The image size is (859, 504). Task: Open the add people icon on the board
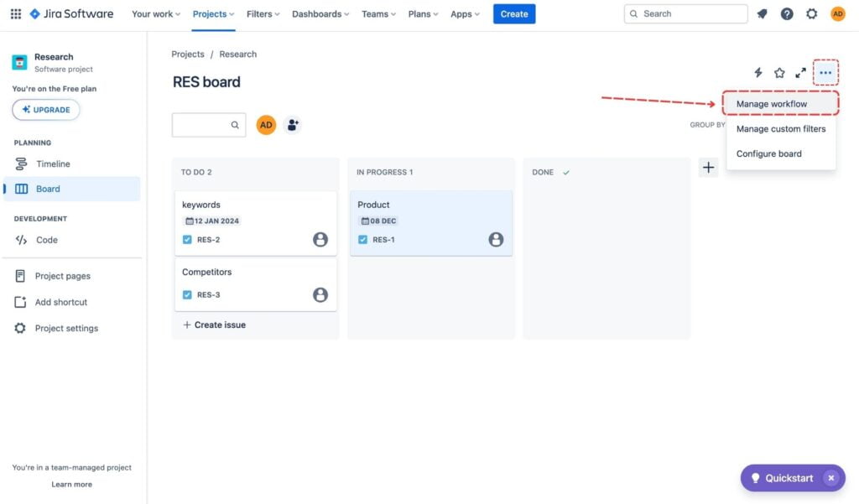293,124
